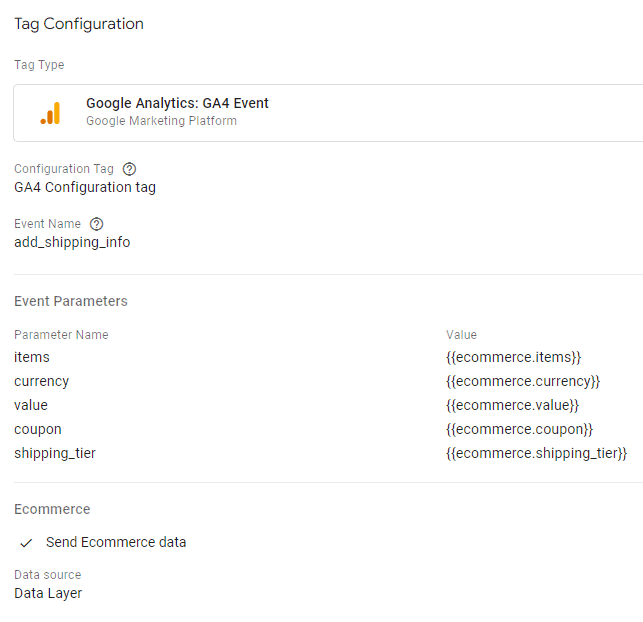The image size is (643, 622).
Task: Select the shipping_tier parameter name
Action: pos(55,453)
